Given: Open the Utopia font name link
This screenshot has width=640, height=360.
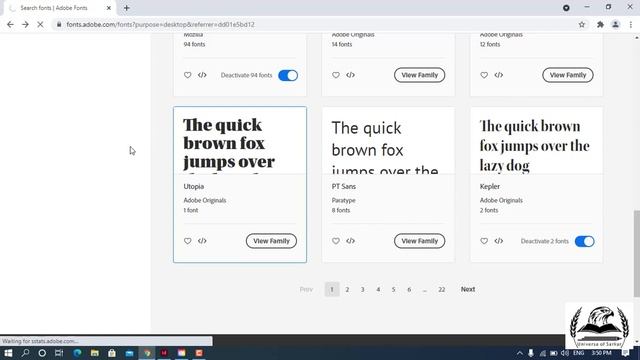Looking at the screenshot, I should pyautogui.click(x=193, y=187).
